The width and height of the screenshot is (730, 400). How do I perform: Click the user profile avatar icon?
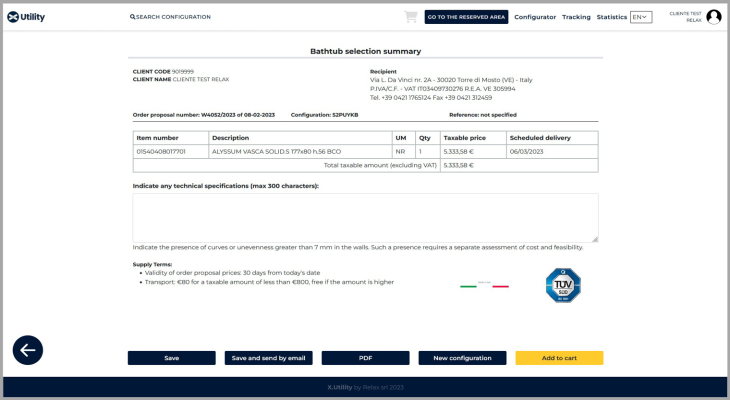pos(714,17)
